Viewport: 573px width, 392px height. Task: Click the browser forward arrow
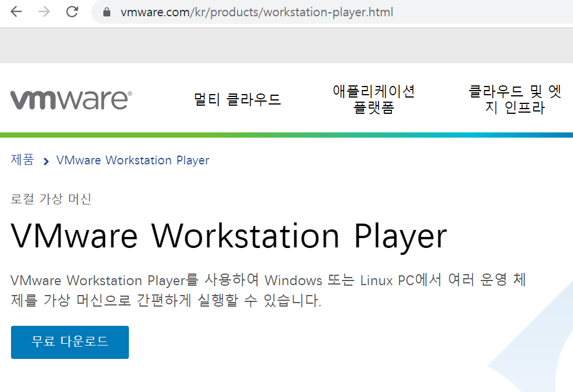click(44, 12)
